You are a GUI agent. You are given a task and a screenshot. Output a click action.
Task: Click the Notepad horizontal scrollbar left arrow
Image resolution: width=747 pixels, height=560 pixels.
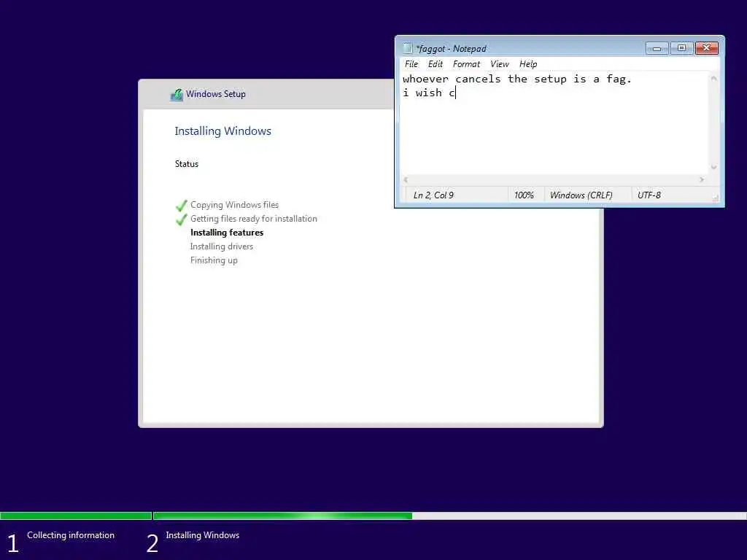[x=406, y=179]
